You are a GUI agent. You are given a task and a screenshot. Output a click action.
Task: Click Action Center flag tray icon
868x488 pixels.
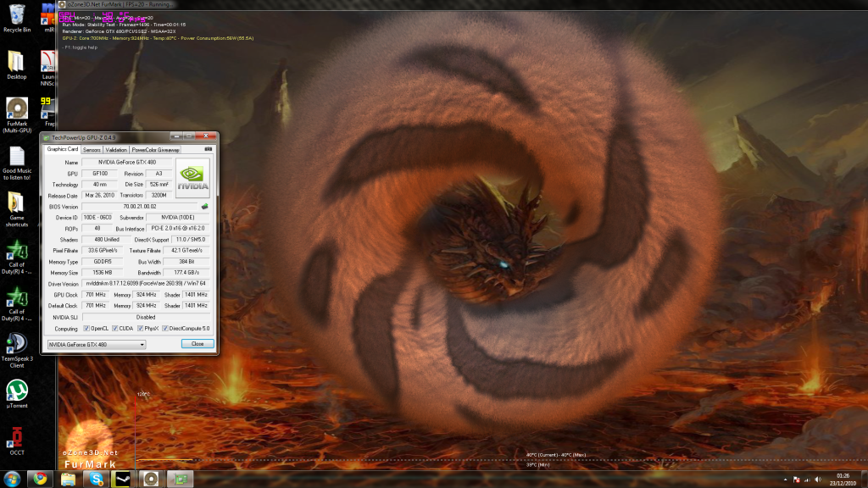tap(797, 480)
